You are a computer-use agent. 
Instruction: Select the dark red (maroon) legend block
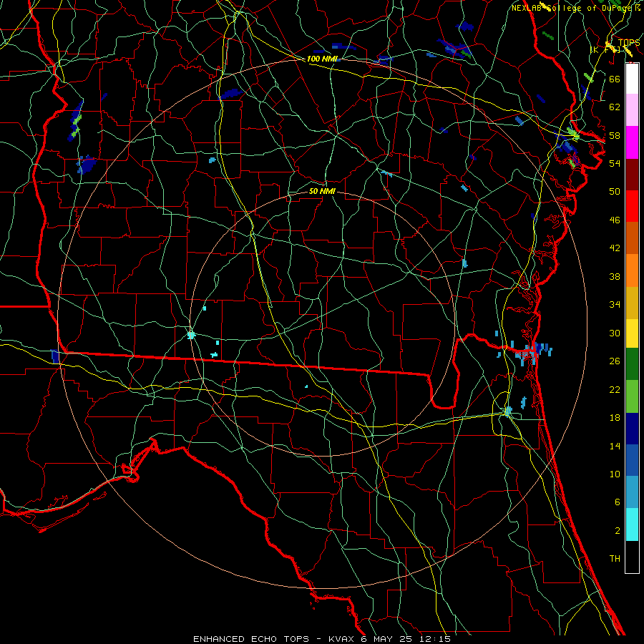[632, 174]
